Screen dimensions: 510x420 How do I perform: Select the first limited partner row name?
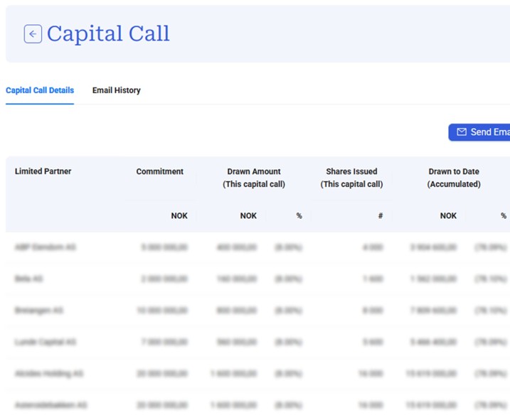click(x=45, y=247)
